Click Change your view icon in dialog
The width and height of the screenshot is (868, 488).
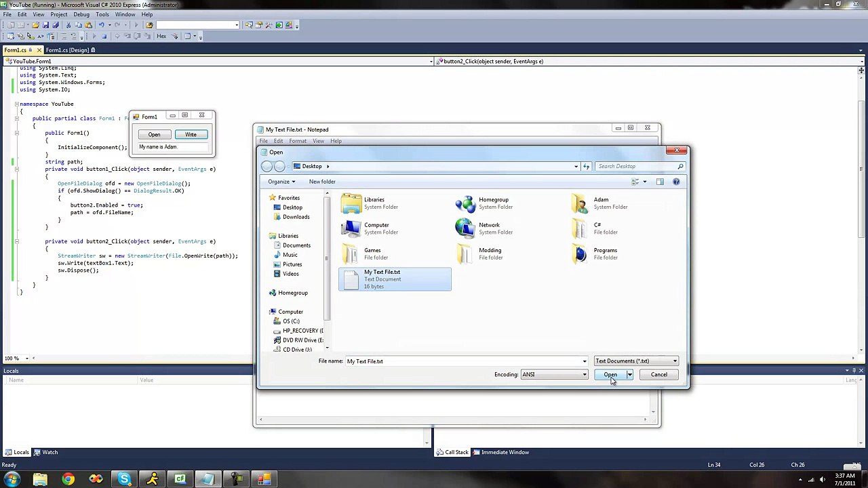coord(635,182)
